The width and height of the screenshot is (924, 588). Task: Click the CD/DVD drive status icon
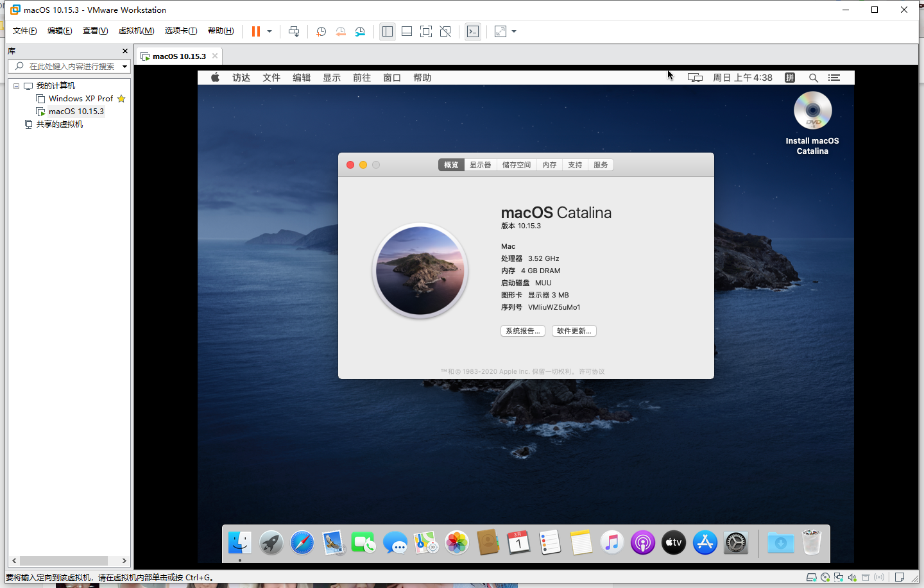pos(825,578)
